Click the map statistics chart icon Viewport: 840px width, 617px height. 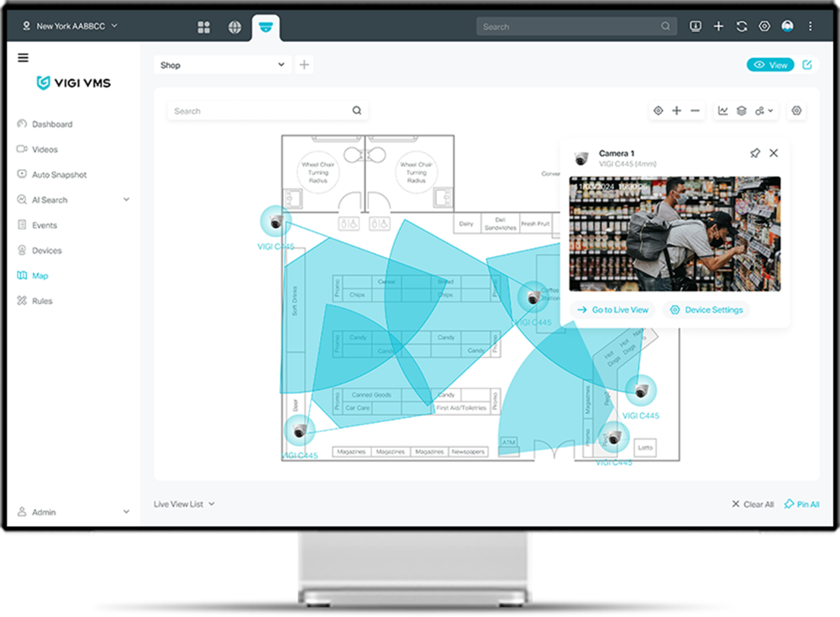[x=722, y=111]
